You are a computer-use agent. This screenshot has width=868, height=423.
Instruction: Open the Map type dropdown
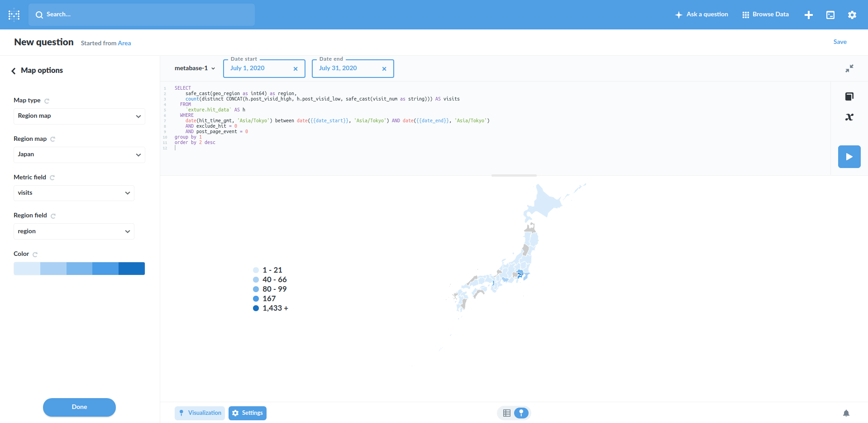[79, 116]
